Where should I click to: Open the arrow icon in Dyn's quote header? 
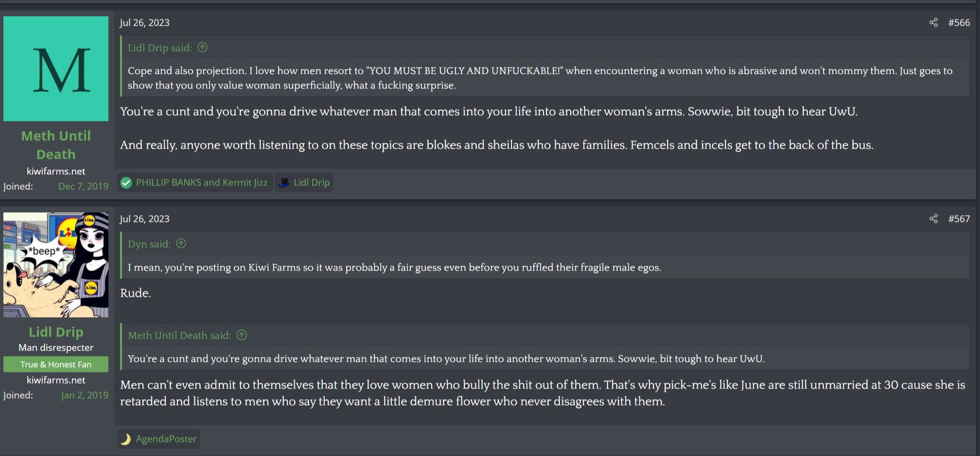181,244
